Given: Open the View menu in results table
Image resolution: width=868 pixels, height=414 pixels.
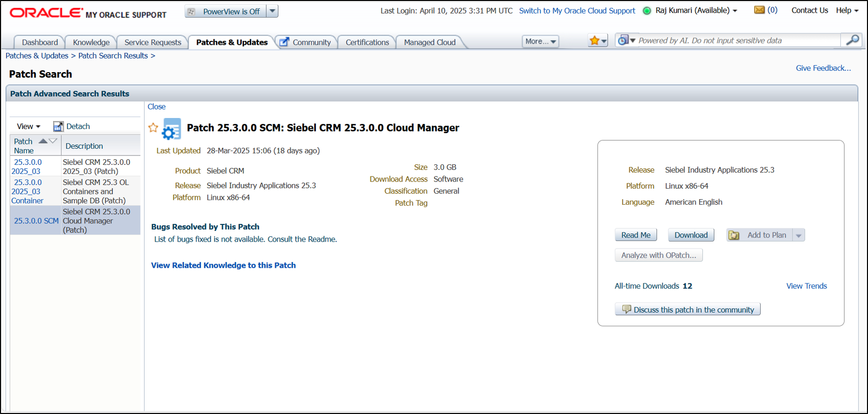Looking at the screenshot, I should coord(28,127).
